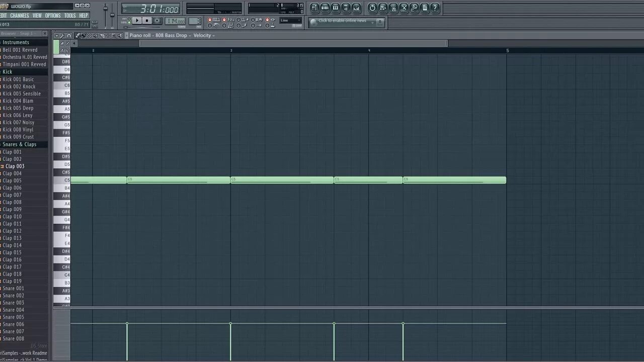Toggle the Browser window toolbar icon
The image size is (644, 362).
tap(346, 8)
